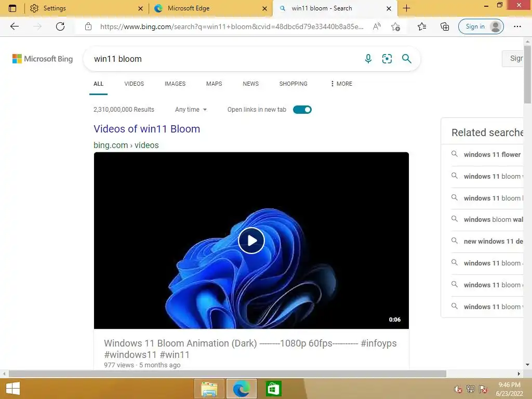Go to the Microsoft Bing logo home
Viewport: 532px width, 399px height.
(43, 59)
